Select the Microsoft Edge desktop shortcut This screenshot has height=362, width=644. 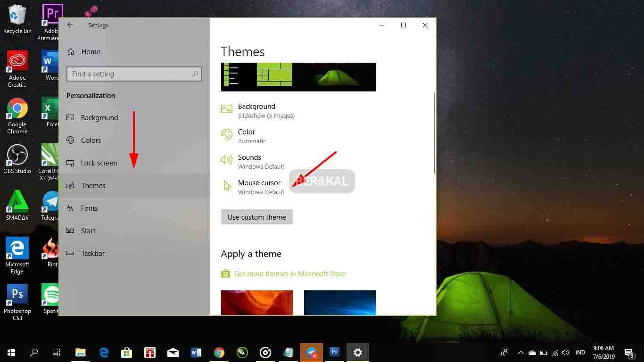(x=17, y=255)
